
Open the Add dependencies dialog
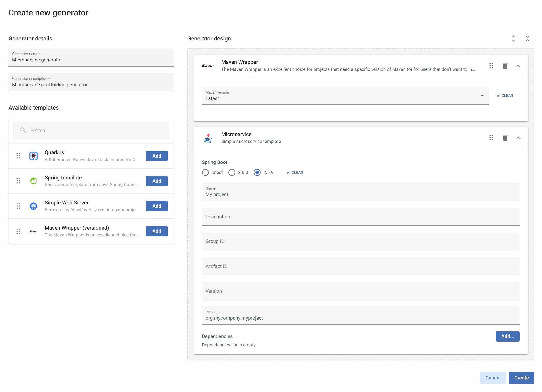pos(508,336)
